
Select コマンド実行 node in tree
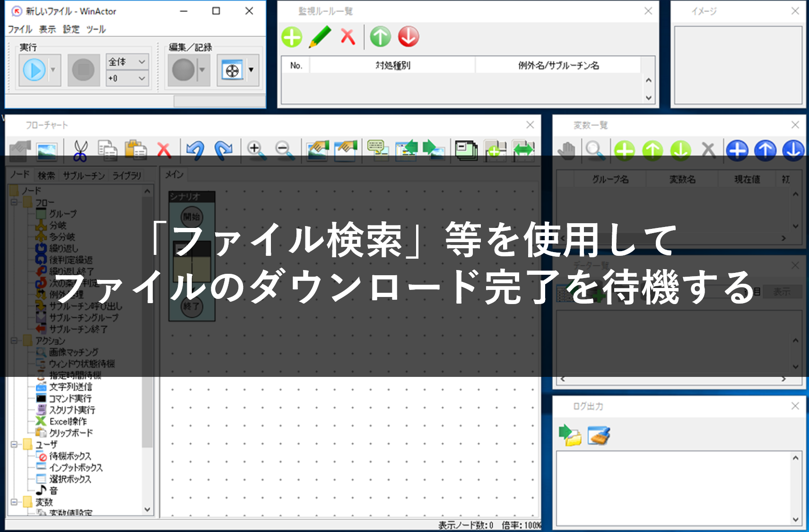click(70, 398)
